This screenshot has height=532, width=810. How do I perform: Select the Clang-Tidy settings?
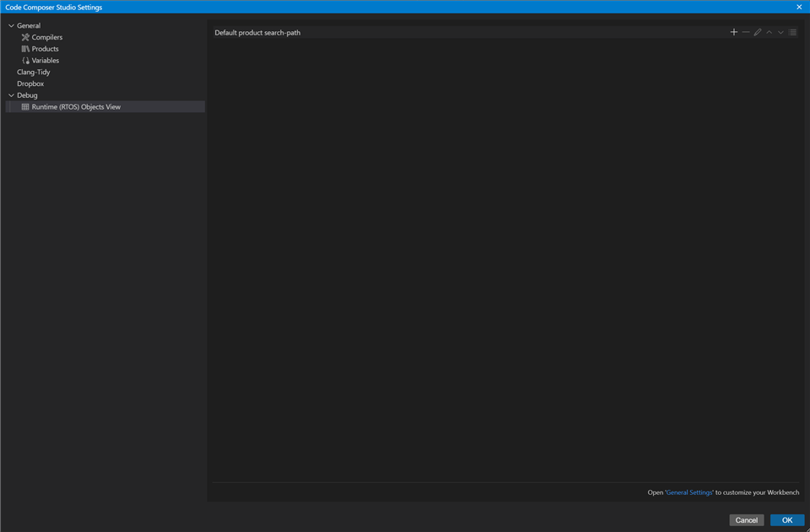click(x=34, y=72)
